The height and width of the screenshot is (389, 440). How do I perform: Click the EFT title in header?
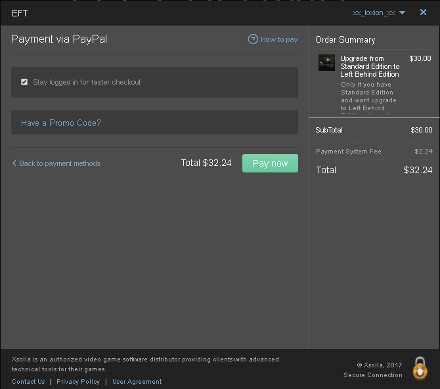(20, 13)
